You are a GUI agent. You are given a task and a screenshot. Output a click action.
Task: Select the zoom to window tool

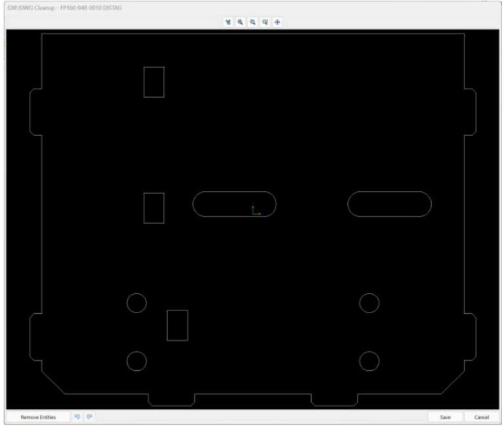coord(264,22)
